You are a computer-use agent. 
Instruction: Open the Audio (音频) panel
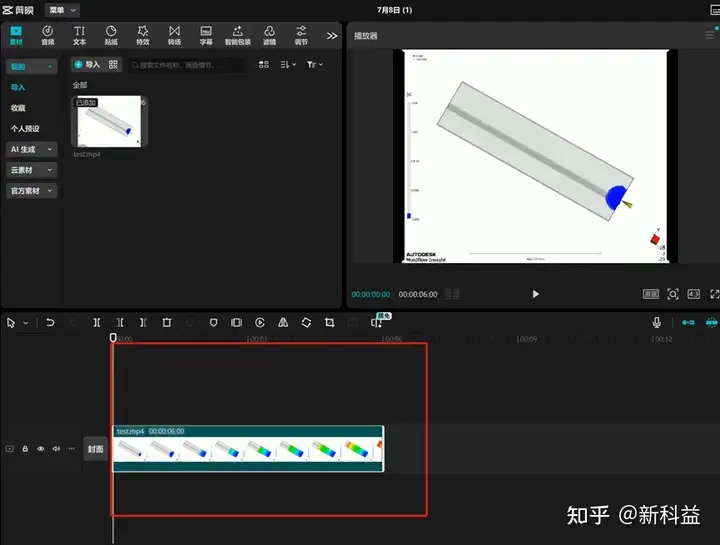47,35
